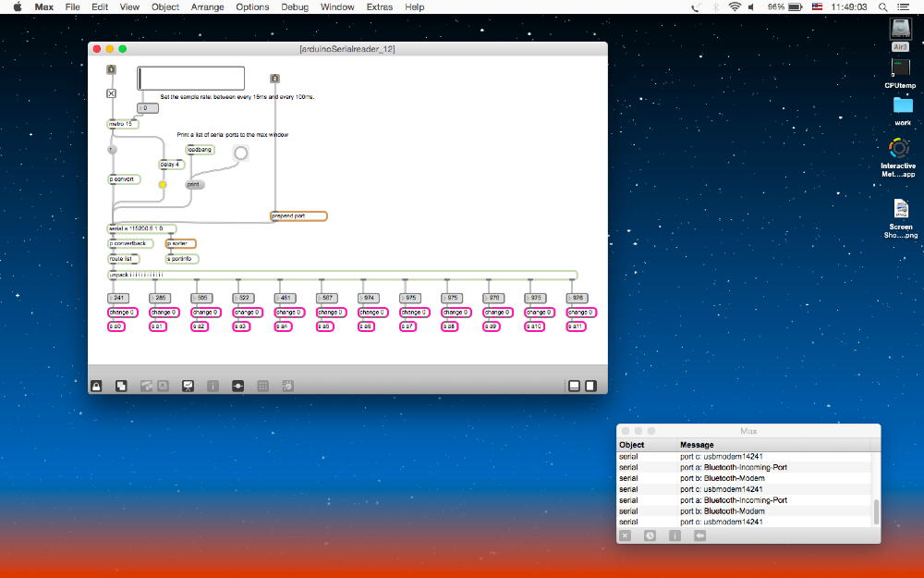Open the work folder on desktop
This screenshot has width=924, height=578.
(x=902, y=106)
